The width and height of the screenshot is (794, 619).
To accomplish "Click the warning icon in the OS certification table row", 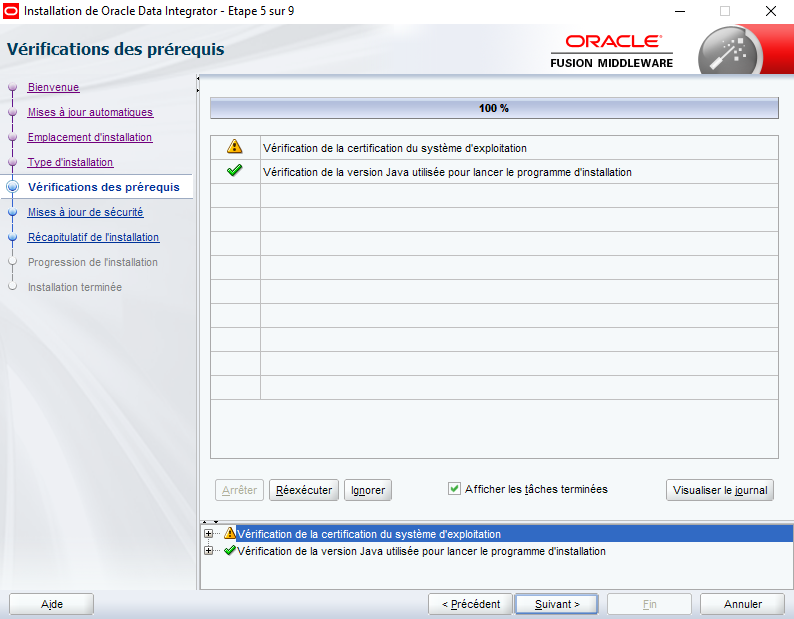I will click(234, 146).
